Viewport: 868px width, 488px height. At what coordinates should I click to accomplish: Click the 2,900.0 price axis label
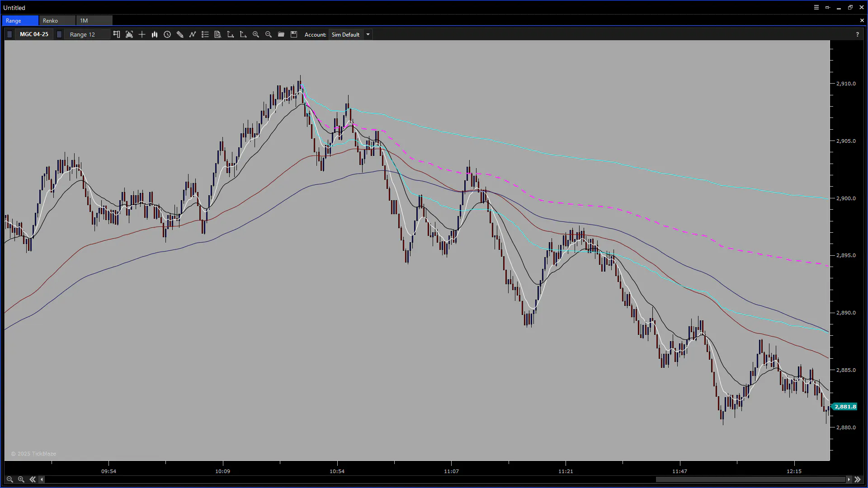tap(846, 198)
